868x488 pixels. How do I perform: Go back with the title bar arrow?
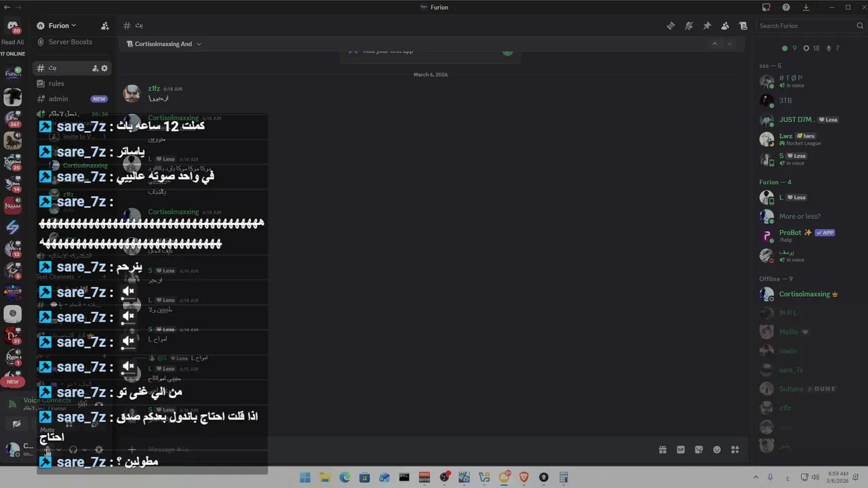pos(7,7)
